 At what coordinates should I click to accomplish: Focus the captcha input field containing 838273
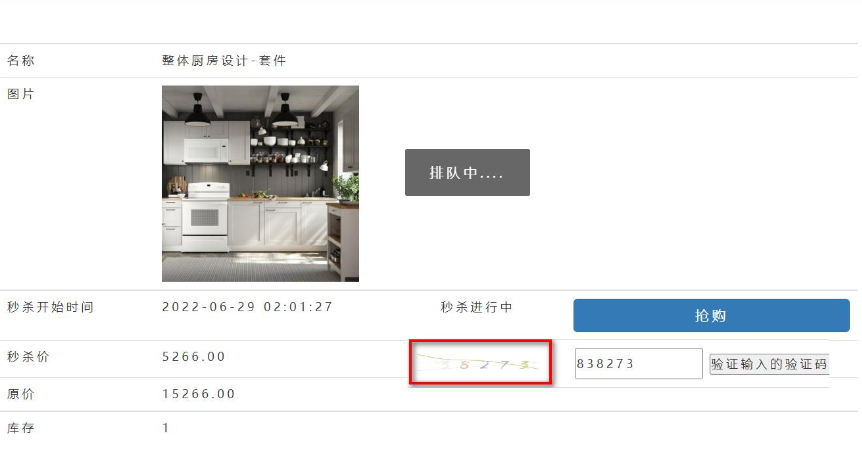point(638,364)
